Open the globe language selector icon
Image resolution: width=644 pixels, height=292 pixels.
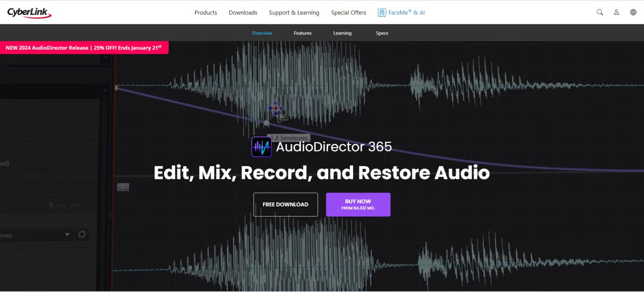[633, 13]
